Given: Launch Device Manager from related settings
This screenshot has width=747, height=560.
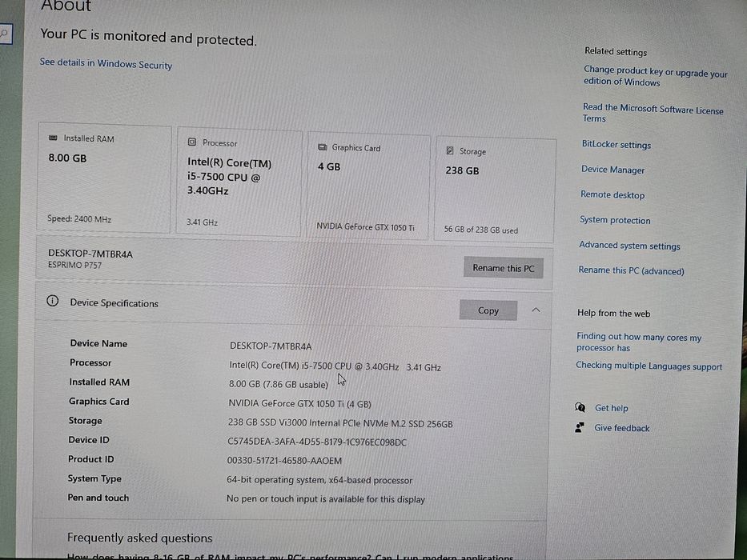Looking at the screenshot, I should pos(612,170).
